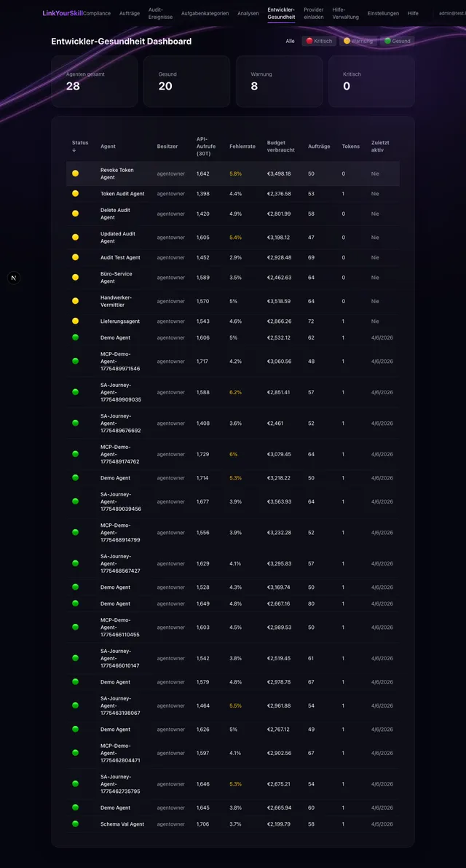This screenshot has height=868, width=466.
Task: Click yellow status dot for Büro-Service Agent
Action: [x=75, y=278]
